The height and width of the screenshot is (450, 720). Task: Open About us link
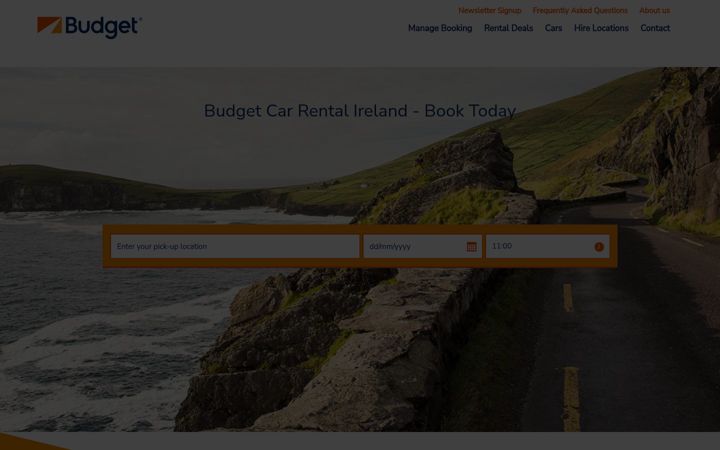[655, 11]
